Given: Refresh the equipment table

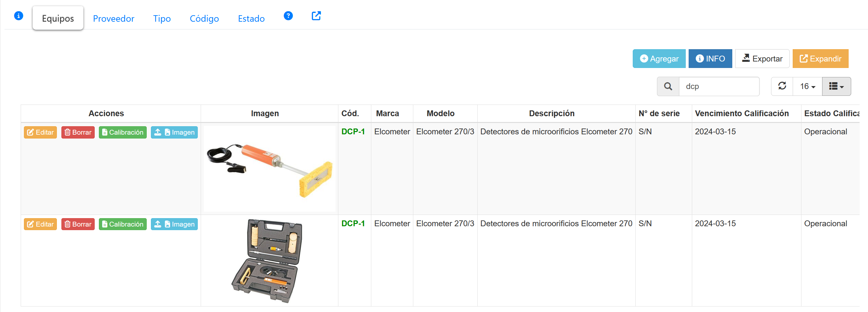Looking at the screenshot, I should coord(782,86).
